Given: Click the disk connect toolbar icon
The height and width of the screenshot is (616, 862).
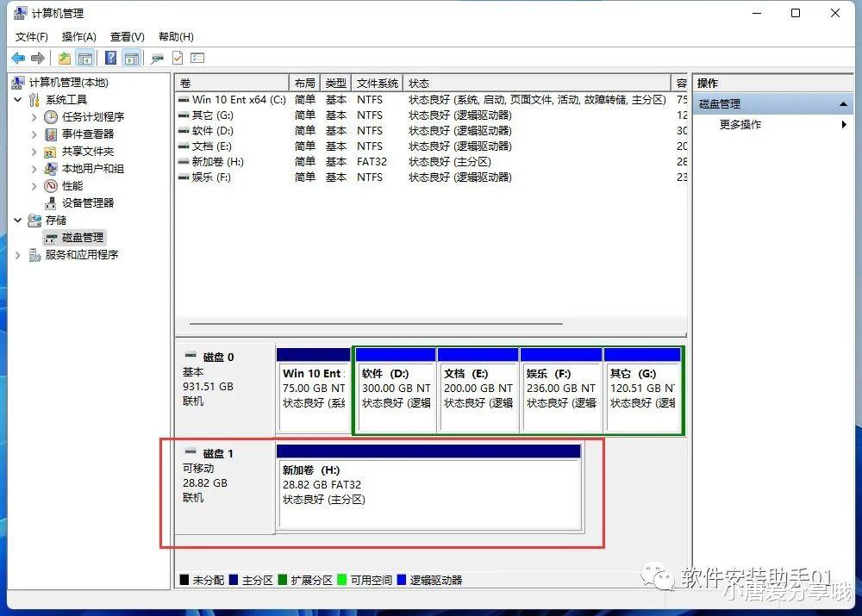Looking at the screenshot, I should [158, 58].
